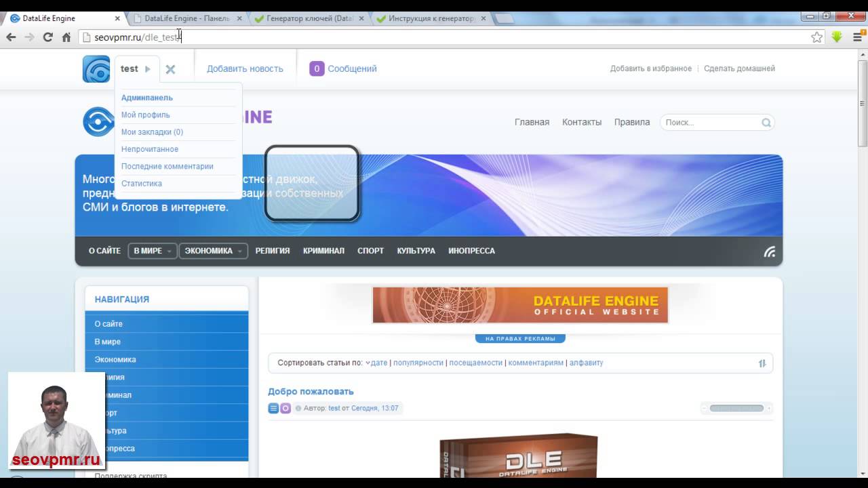Go to Главная page
This screenshot has height=488, width=868.
(x=532, y=122)
